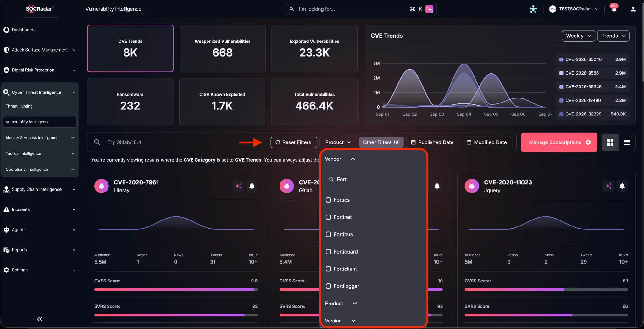Screen dimensions: 644x329
Task: Click bell icon on CVE-2020-11023 card
Action: click(622, 186)
